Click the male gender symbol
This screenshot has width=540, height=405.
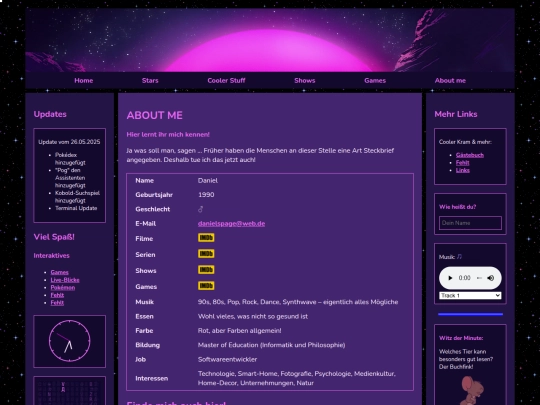(x=201, y=209)
